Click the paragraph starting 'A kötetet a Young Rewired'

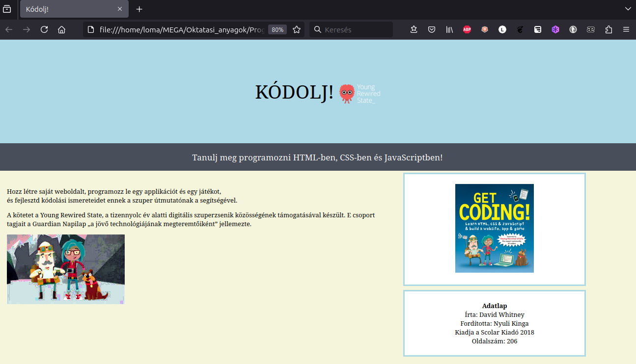click(x=191, y=219)
